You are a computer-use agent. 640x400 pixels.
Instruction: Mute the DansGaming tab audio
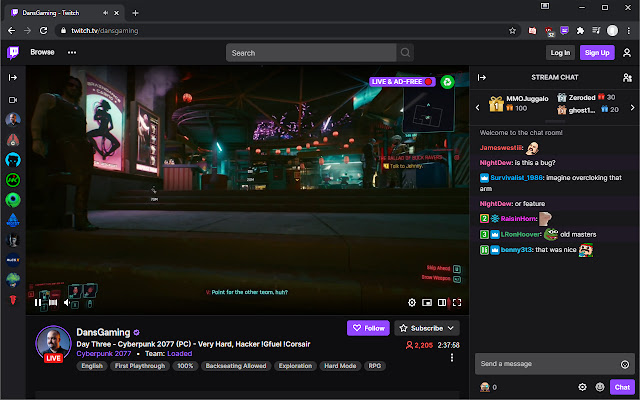[x=105, y=13]
